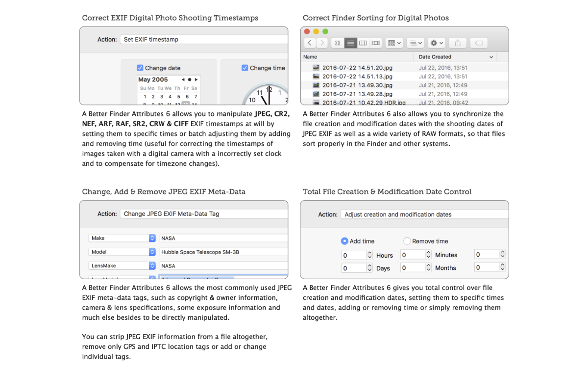Viewport: 588px width, 368px height.
Task: Click the analog clock face
Action: click(x=266, y=94)
